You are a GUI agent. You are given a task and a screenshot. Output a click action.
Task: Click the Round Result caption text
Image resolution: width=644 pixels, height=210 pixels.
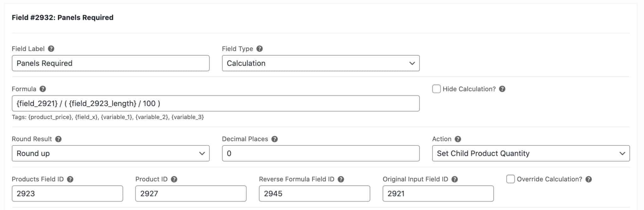coord(32,139)
